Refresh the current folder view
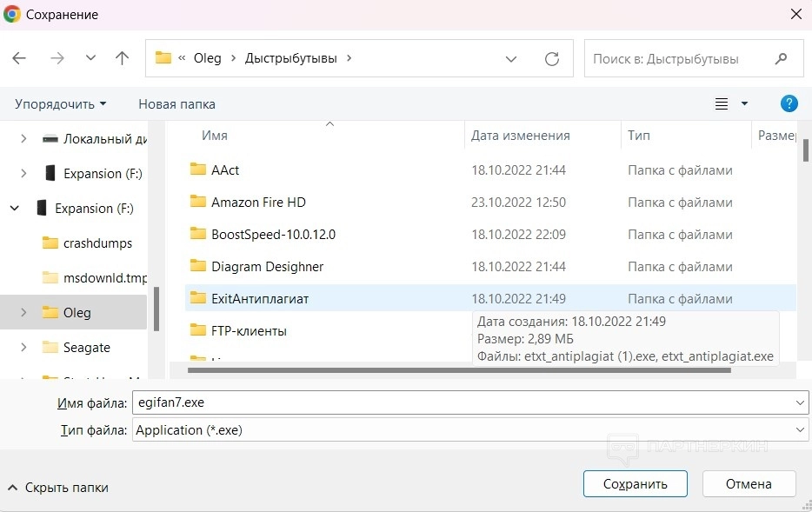 (551, 58)
